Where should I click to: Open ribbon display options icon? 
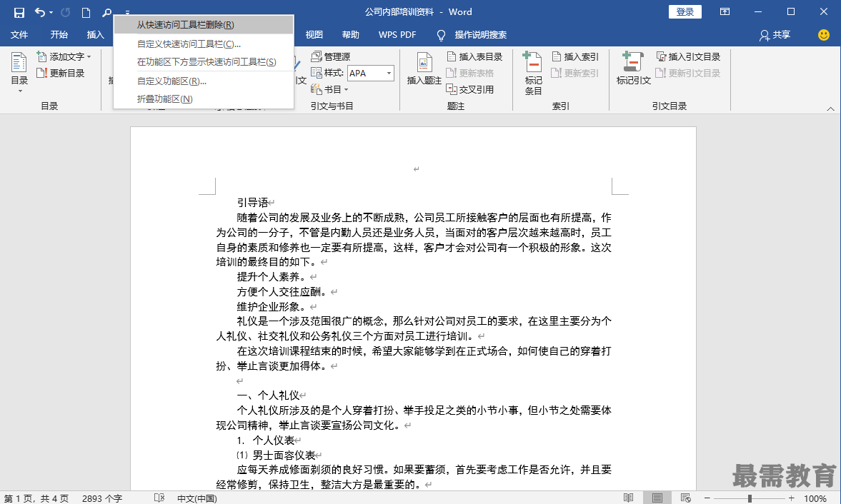coord(725,12)
